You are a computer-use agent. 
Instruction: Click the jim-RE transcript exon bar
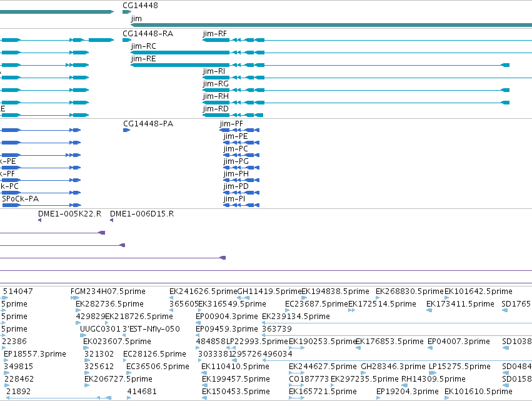click(x=180, y=65)
